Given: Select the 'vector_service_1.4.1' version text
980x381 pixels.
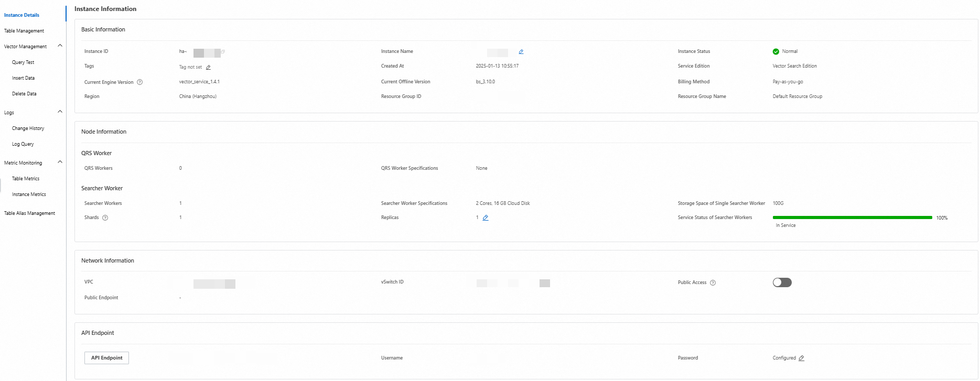Looking at the screenshot, I should pyautogui.click(x=199, y=82).
